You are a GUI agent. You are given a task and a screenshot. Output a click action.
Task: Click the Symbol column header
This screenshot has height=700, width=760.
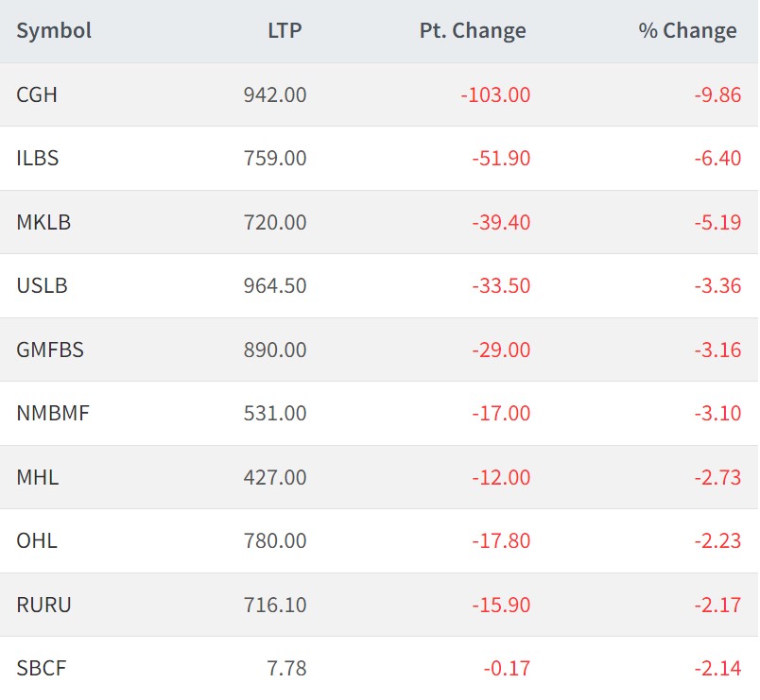[54, 30]
